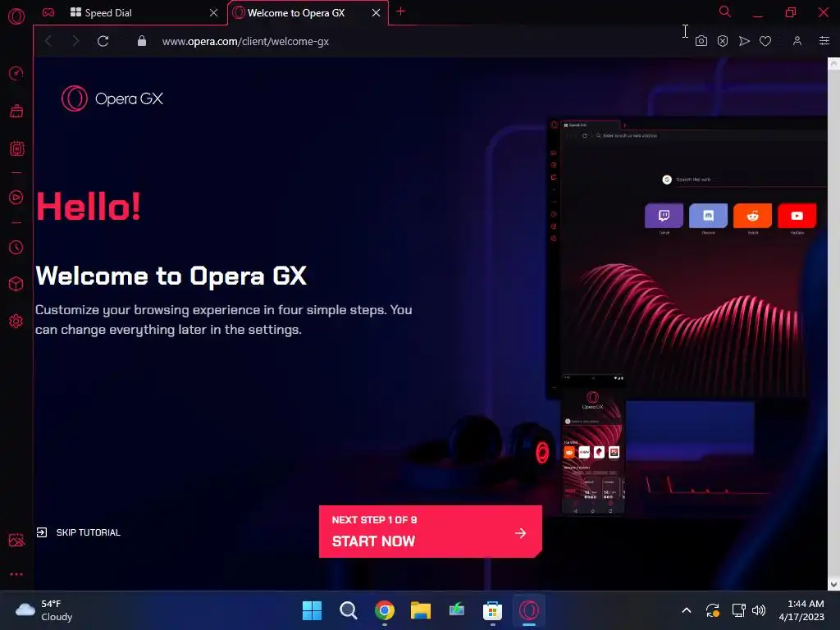Open Windows taskbar Search
The width and height of the screenshot is (840, 630).
[x=348, y=610]
